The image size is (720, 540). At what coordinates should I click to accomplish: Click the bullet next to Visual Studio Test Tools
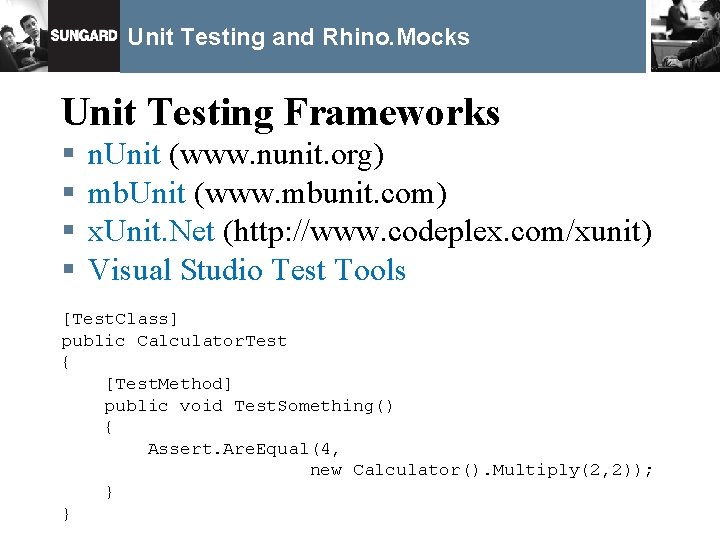(69, 268)
